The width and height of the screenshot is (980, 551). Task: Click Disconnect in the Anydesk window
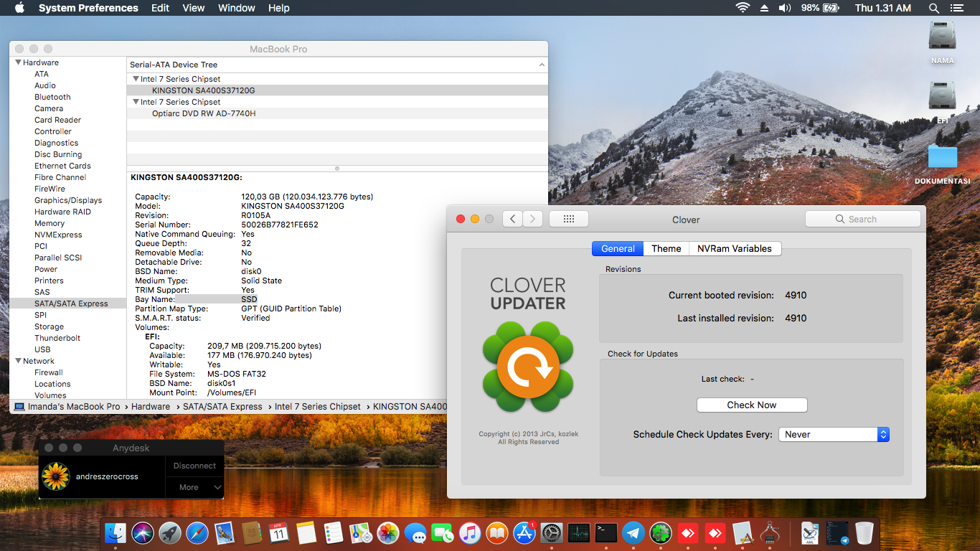pos(194,466)
